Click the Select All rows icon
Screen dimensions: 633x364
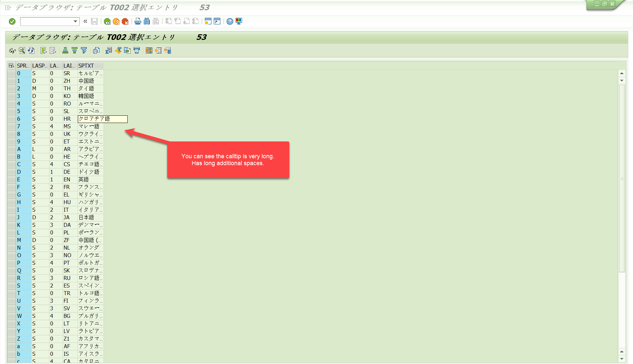(x=44, y=50)
